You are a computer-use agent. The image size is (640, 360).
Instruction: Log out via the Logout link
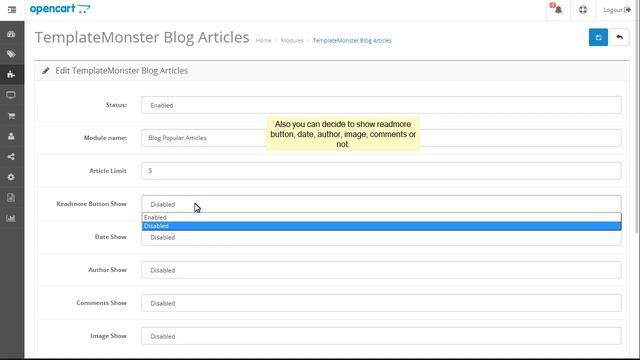tap(617, 10)
